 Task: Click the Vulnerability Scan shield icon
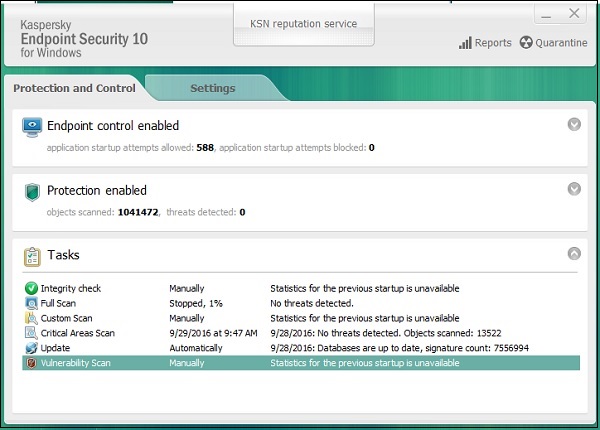(x=31, y=363)
